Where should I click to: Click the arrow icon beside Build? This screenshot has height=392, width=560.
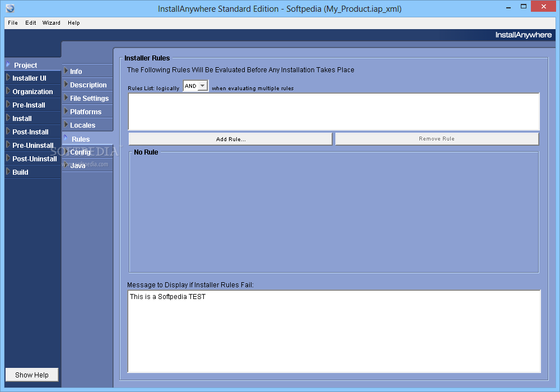(8, 171)
